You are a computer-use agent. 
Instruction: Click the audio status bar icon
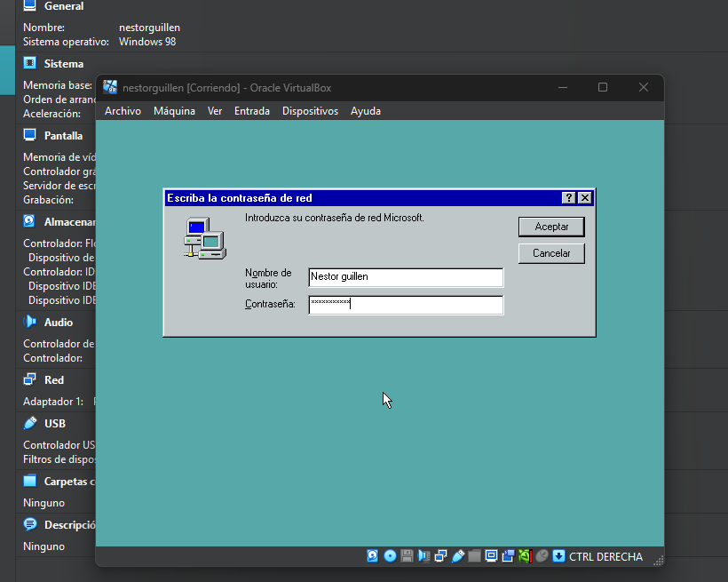423,556
